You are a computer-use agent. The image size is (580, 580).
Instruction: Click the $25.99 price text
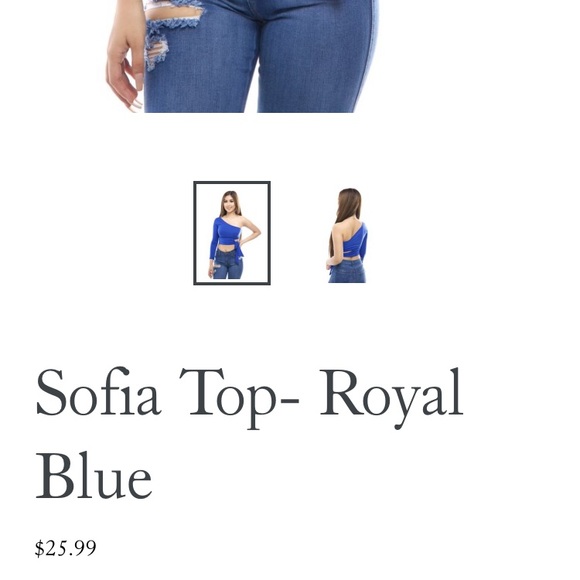[x=65, y=548]
